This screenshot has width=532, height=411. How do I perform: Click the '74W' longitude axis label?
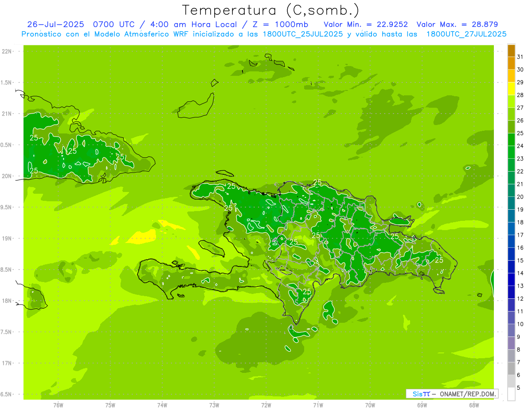coord(162,405)
